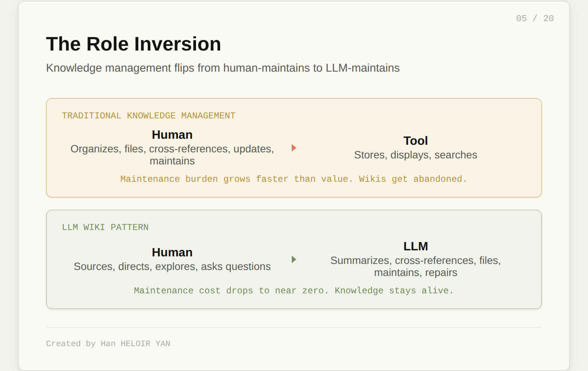Click the subtitle about knowledge management flipping
Screen dimensions: 588x371
point(223,68)
